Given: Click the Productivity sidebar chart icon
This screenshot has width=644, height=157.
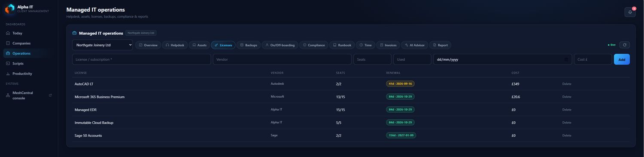Looking at the screenshot, I should click(8, 74).
